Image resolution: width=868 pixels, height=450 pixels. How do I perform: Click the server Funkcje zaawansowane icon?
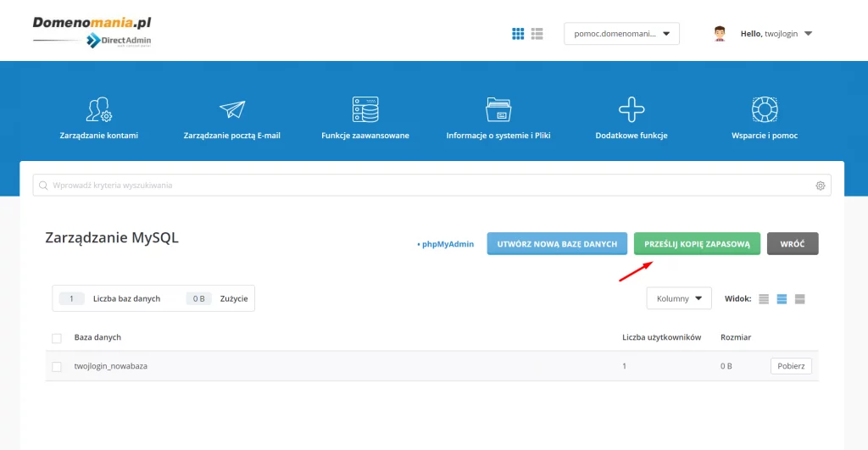[365, 109]
